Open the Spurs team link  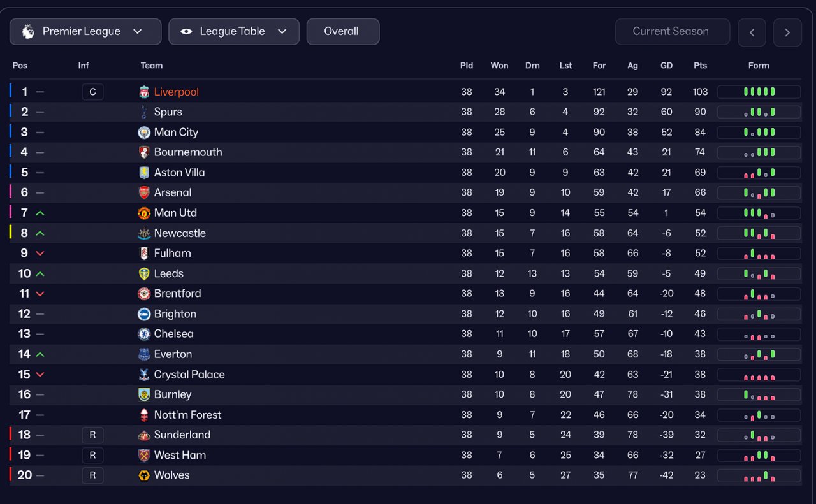coord(168,112)
